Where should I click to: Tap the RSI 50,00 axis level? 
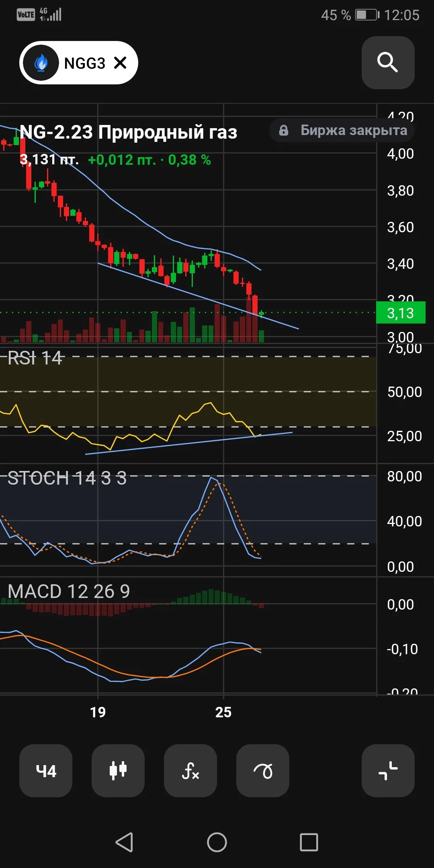[405, 392]
